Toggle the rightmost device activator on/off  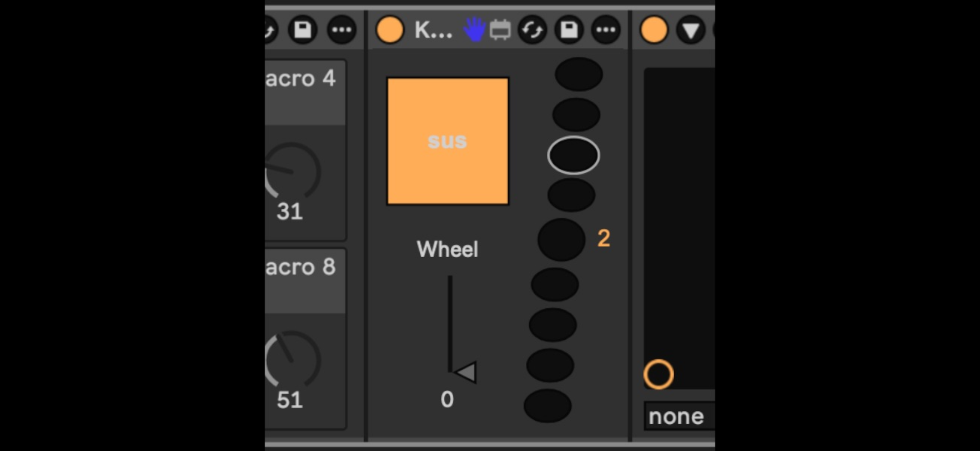click(654, 30)
